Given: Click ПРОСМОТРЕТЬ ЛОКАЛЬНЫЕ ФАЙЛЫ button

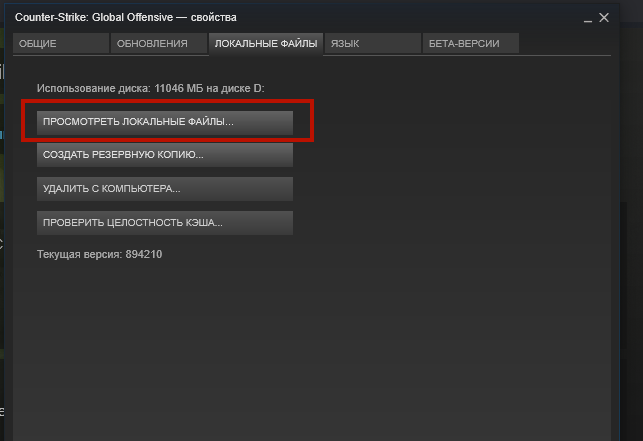Looking at the screenshot, I should coord(165,122).
